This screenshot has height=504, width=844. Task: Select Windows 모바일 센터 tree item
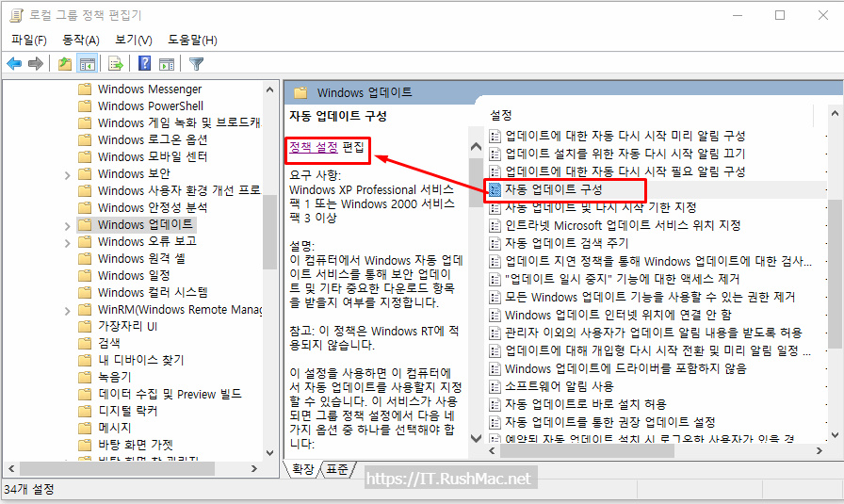pos(153,156)
